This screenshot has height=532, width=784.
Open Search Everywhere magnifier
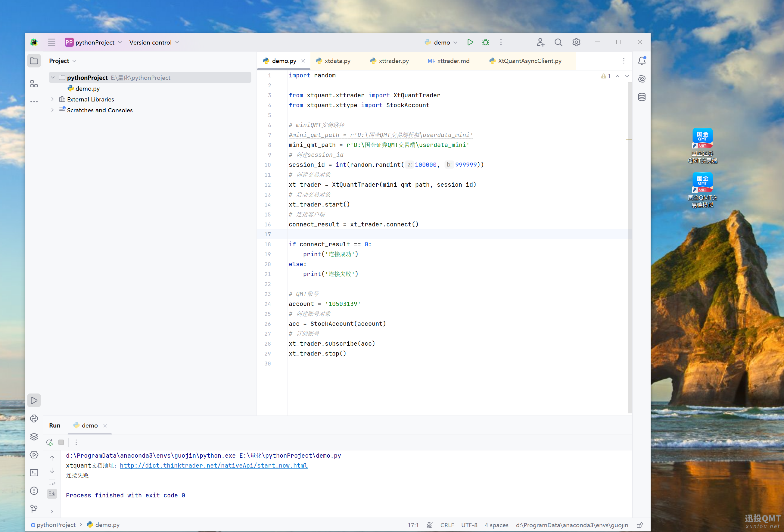click(558, 42)
